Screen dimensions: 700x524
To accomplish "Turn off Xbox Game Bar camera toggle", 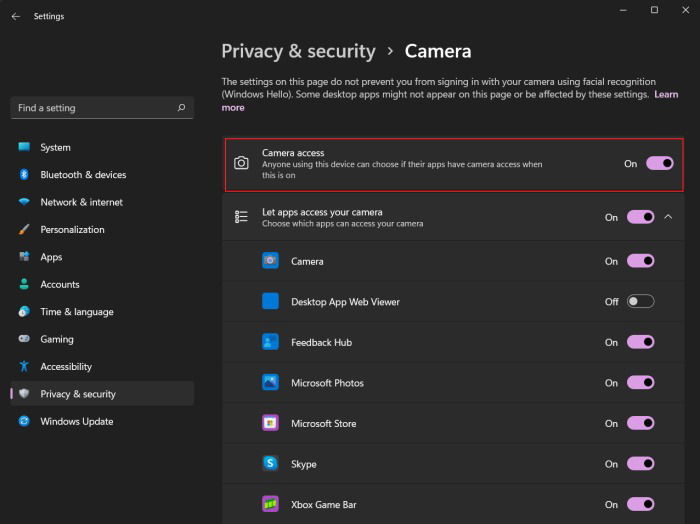I will pyautogui.click(x=641, y=504).
